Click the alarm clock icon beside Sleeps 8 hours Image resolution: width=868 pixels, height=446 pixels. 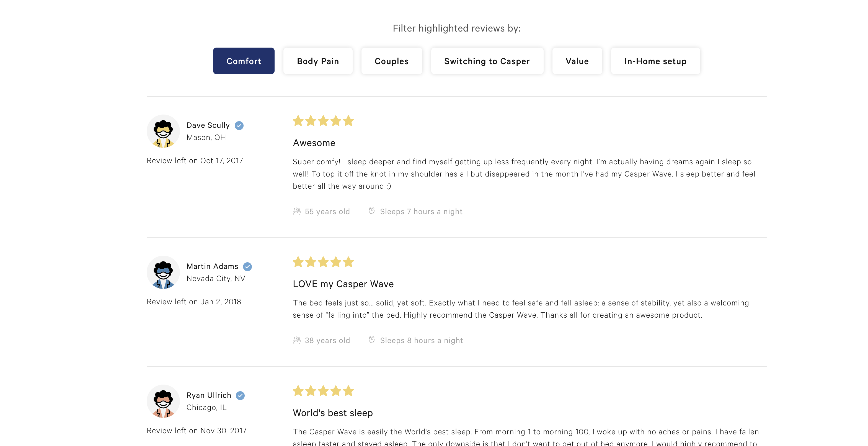(372, 340)
